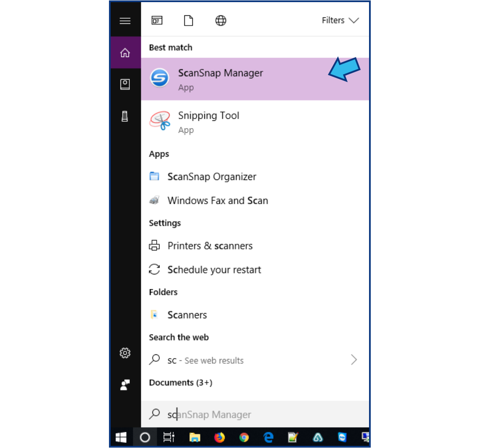Launch ScanSnap Organizer from Apps section
478x448 pixels.
pyautogui.click(x=212, y=176)
